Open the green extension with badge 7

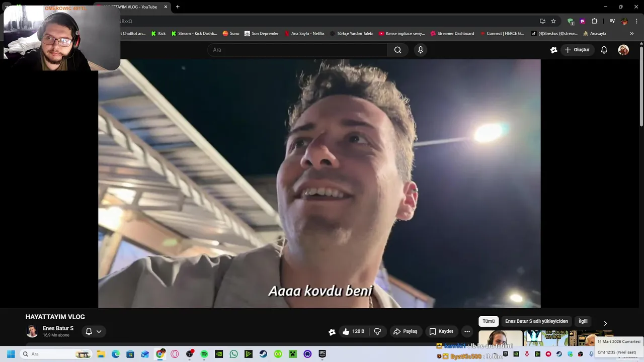click(x=570, y=21)
